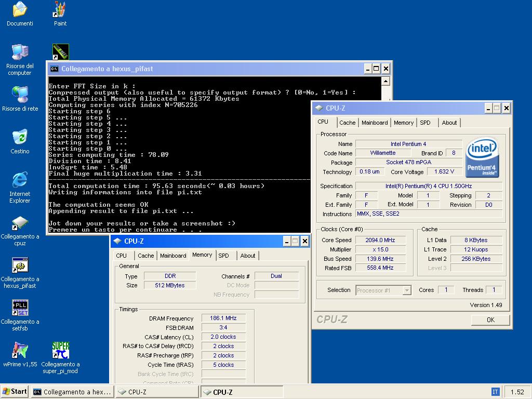This screenshot has width=532, height=399.
Task: Select the first CPU-Z taskbar button
Action: (157, 392)
